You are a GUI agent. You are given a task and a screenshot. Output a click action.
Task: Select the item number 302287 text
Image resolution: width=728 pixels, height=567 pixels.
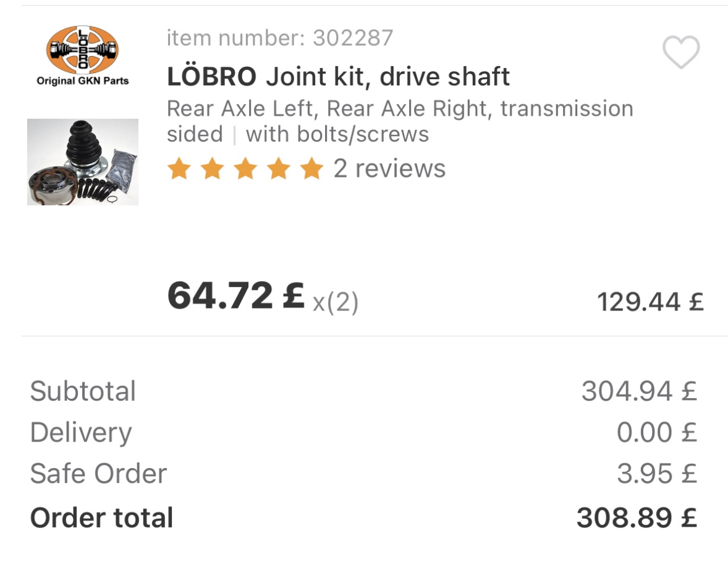(280, 38)
